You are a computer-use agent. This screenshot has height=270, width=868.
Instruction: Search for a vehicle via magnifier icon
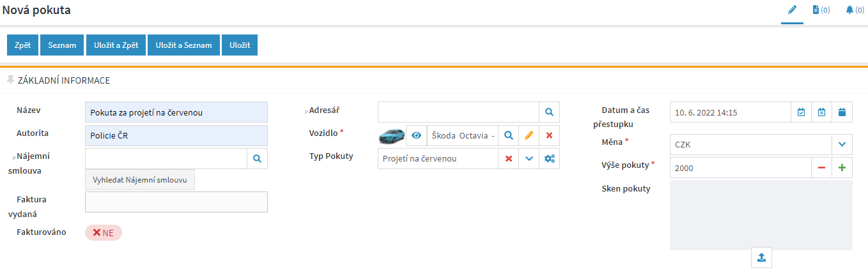[x=508, y=135]
